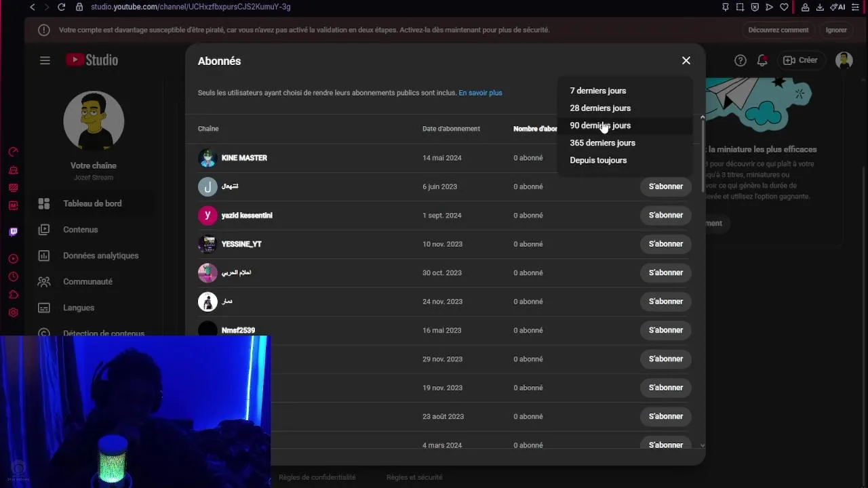Image resolution: width=868 pixels, height=488 pixels.
Task: Open GX Cleaner icon in browser sidebar
Action: pyautogui.click(x=13, y=169)
